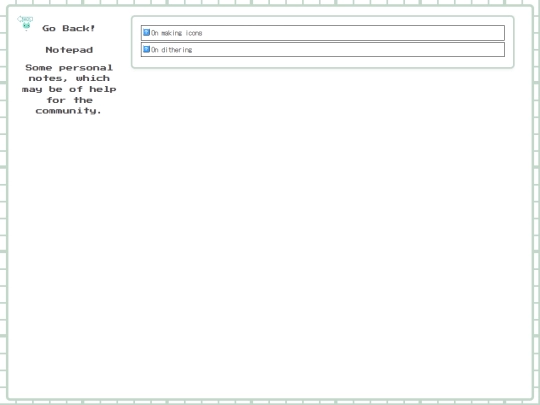Open the blue icon of On making icons
Screen dimensions: 540x405
(146, 32)
